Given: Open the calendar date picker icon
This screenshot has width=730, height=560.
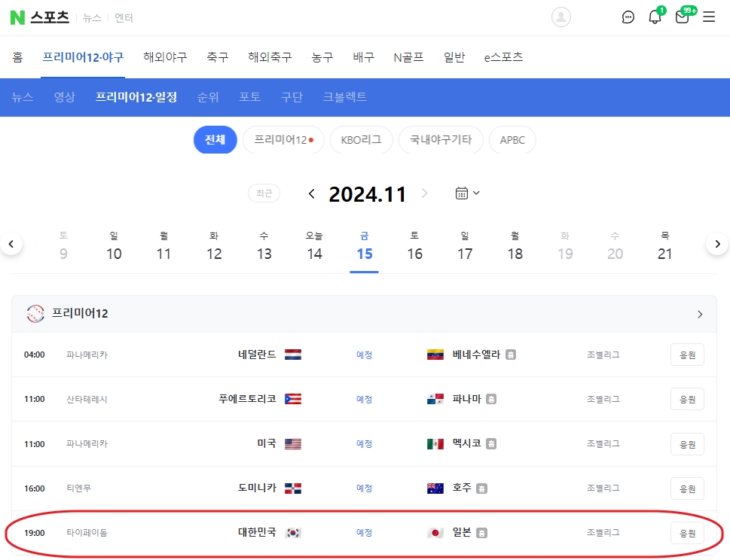Looking at the screenshot, I should pos(461,193).
